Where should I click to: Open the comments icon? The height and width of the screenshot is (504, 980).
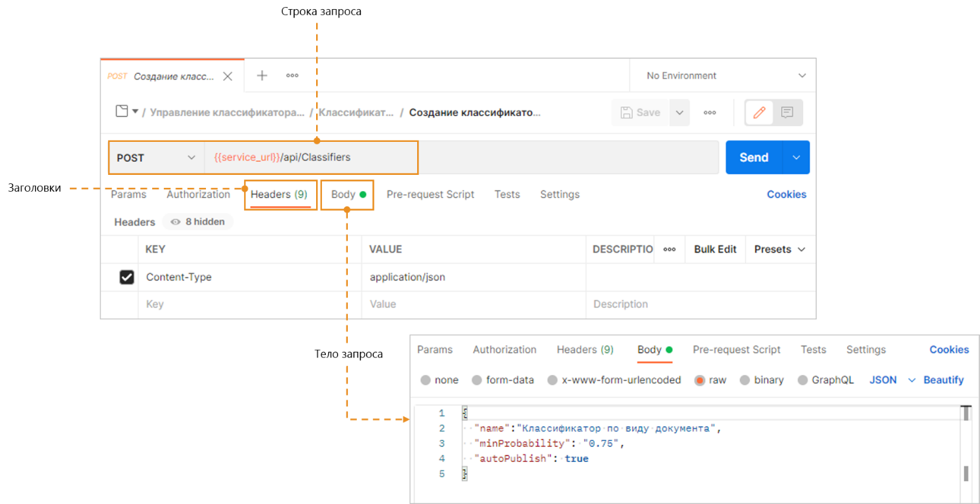pyautogui.click(x=787, y=112)
